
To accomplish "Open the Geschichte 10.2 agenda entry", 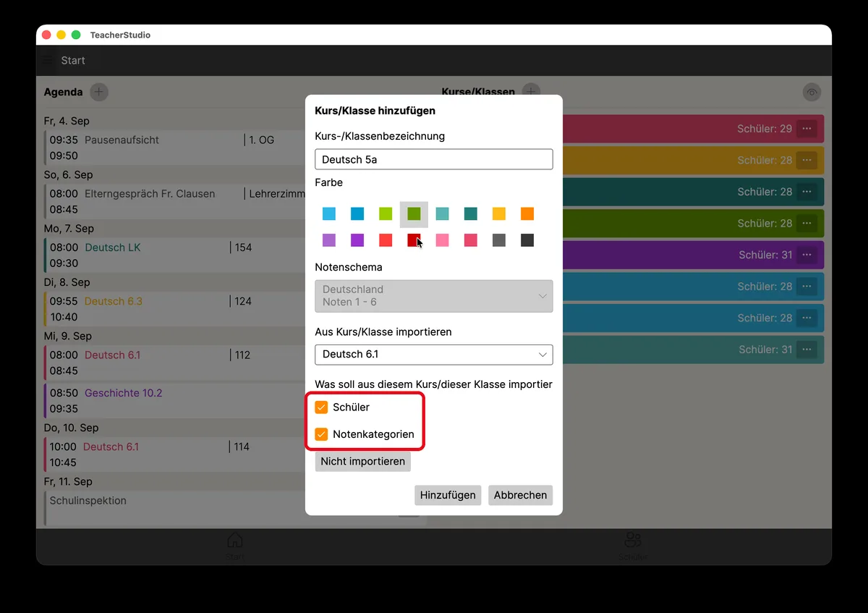I will pos(174,401).
